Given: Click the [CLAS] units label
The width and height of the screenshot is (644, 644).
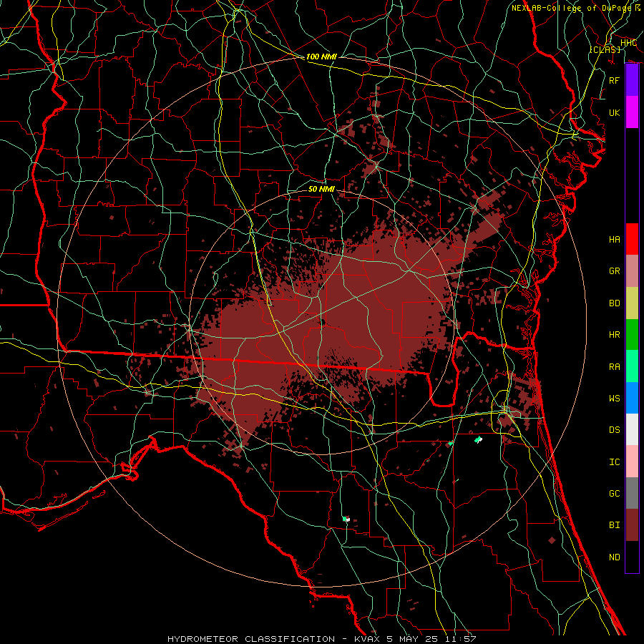Looking at the screenshot, I should 605,49.
